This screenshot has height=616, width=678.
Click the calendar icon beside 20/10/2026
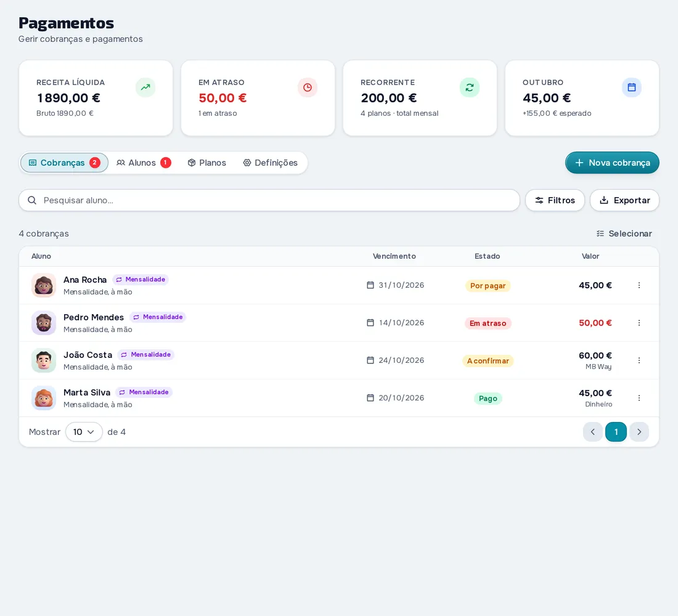pyautogui.click(x=370, y=398)
